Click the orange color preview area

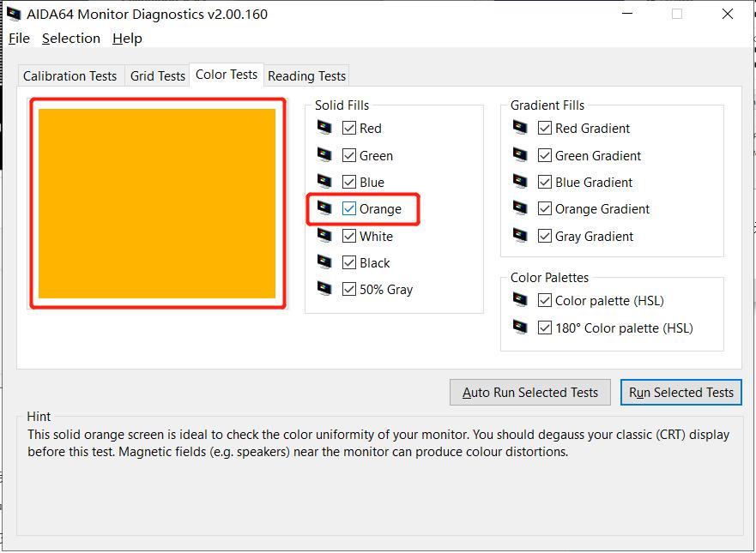(x=158, y=202)
